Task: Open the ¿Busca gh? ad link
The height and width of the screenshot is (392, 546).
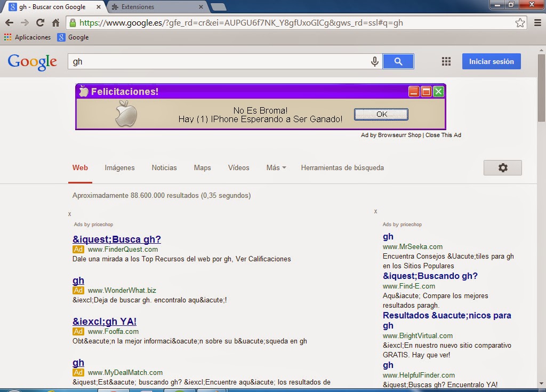Action: (x=117, y=239)
